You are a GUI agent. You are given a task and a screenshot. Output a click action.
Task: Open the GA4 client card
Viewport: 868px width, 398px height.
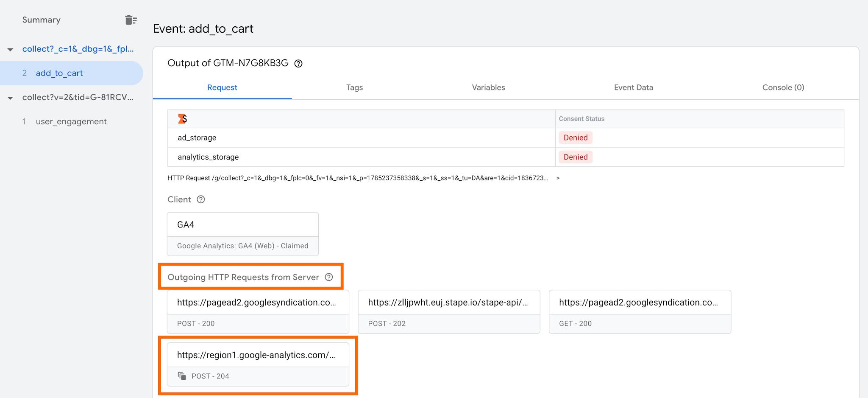[242, 234]
